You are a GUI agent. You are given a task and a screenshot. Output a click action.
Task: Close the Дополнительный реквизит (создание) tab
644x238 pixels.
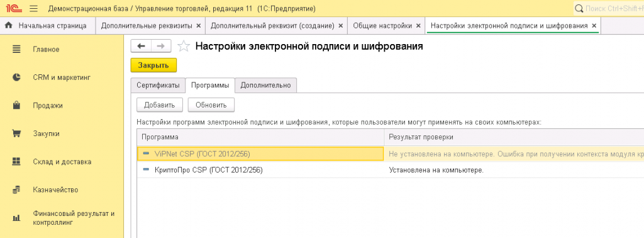click(340, 25)
